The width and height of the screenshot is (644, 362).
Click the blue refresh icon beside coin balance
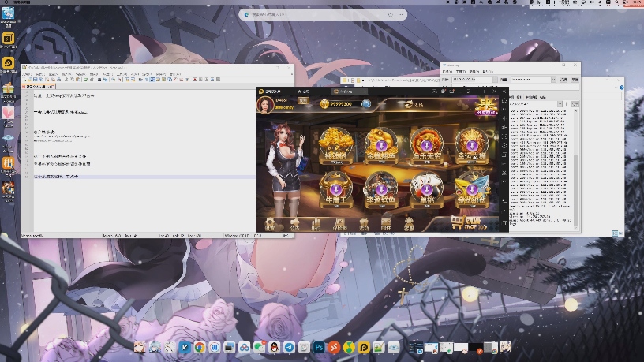tap(366, 104)
